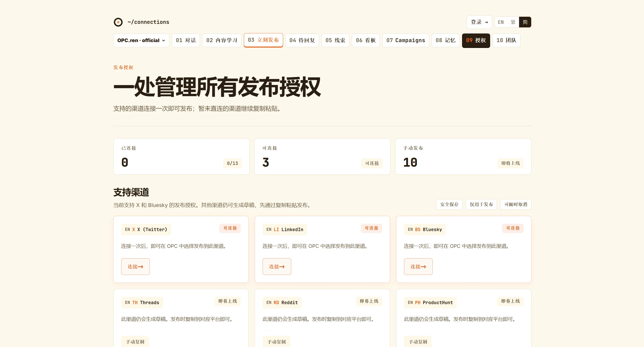Click the 即将上线 badge in 手动发布 card

coord(510,163)
